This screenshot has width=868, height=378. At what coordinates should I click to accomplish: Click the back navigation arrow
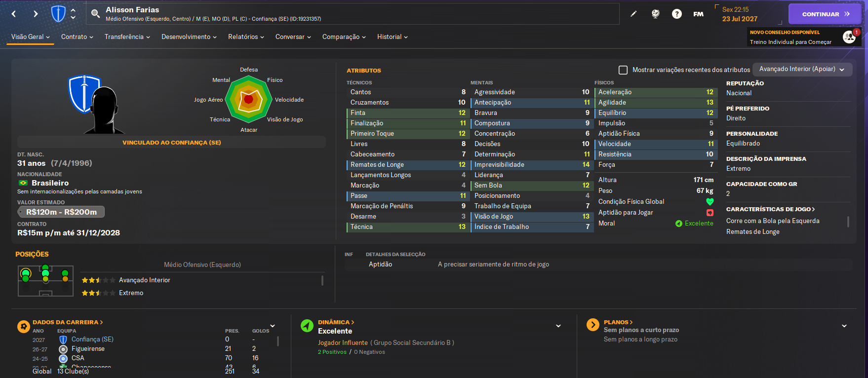coord(14,14)
